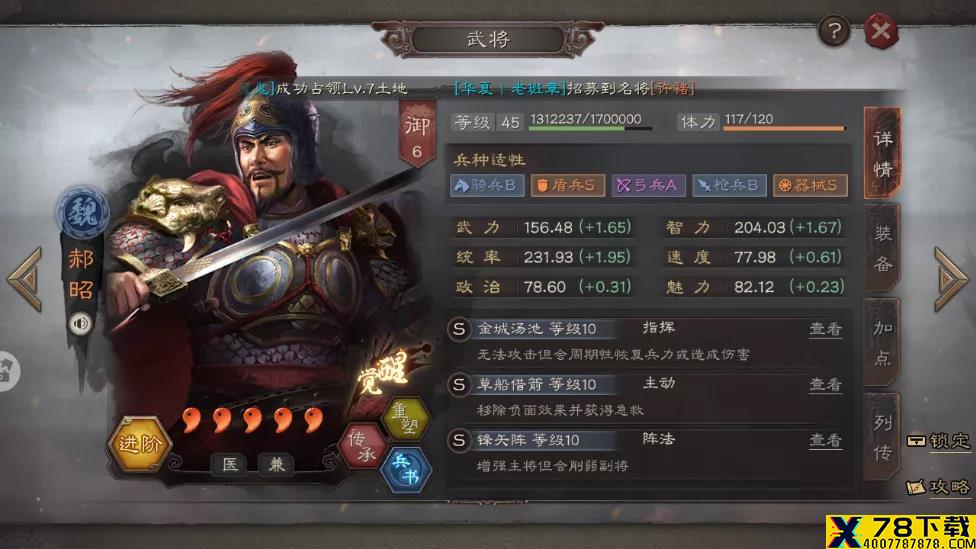Select the 器械S troop type

810,185
